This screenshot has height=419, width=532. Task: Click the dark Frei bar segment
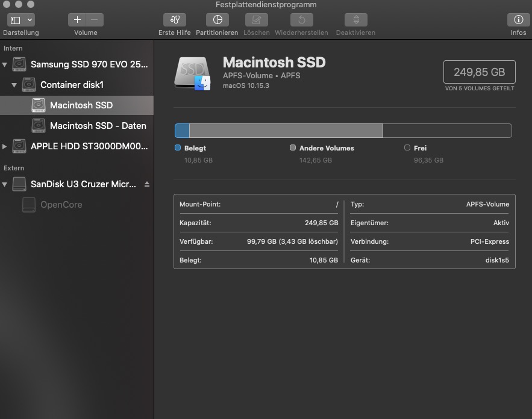(x=447, y=131)
